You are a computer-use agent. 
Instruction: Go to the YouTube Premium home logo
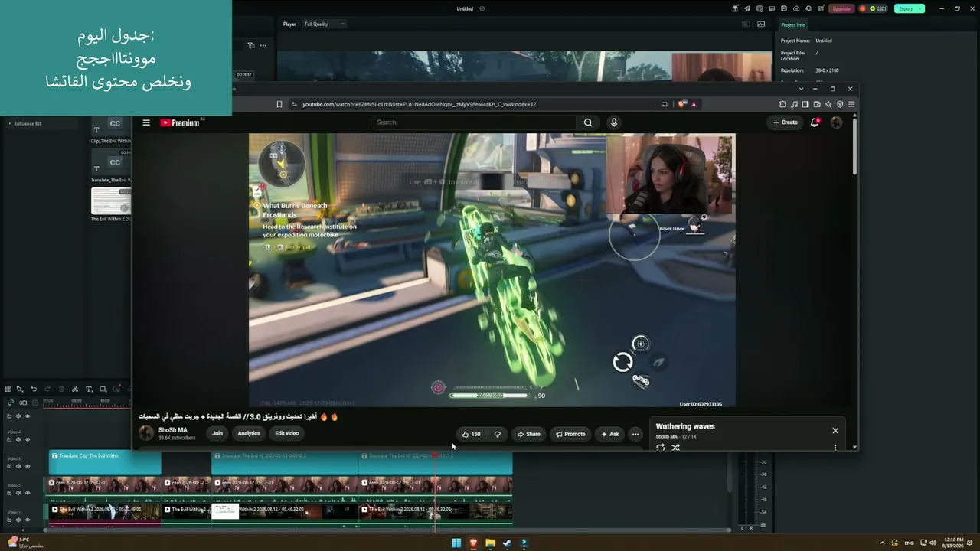coord(180,122)
